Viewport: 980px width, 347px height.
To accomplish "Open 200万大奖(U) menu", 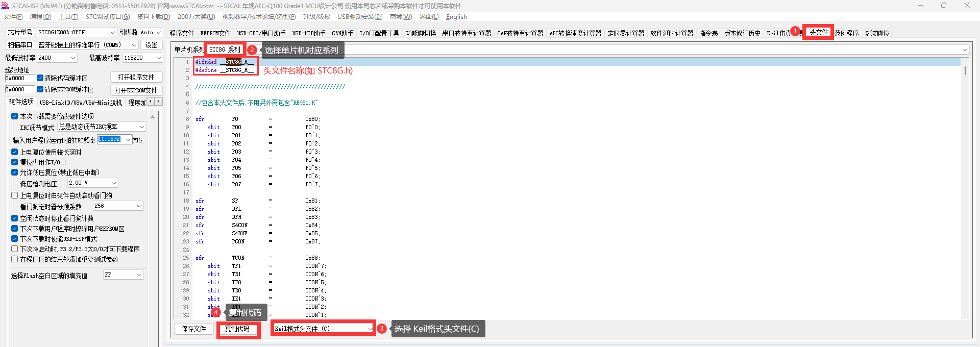I will click(x=196, y=17).
